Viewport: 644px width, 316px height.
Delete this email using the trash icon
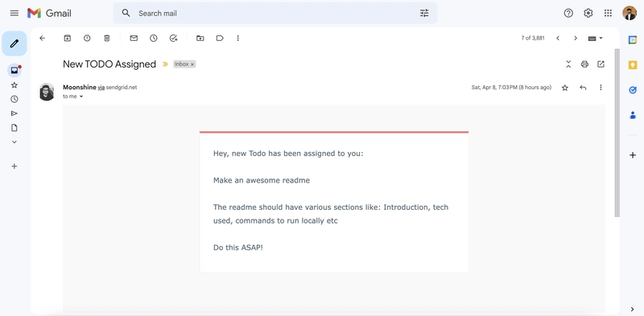[107, 38]
